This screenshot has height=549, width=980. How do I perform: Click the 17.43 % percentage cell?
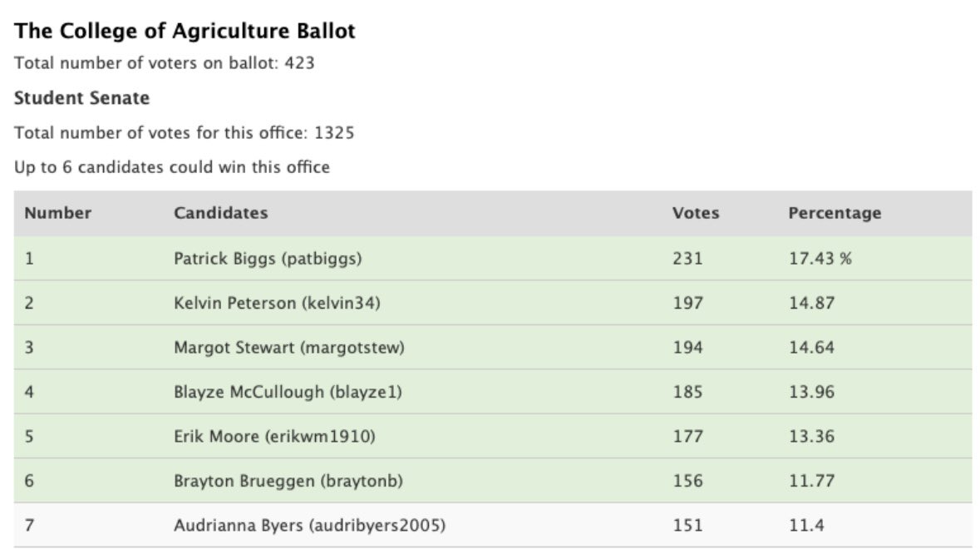(820, 259)
